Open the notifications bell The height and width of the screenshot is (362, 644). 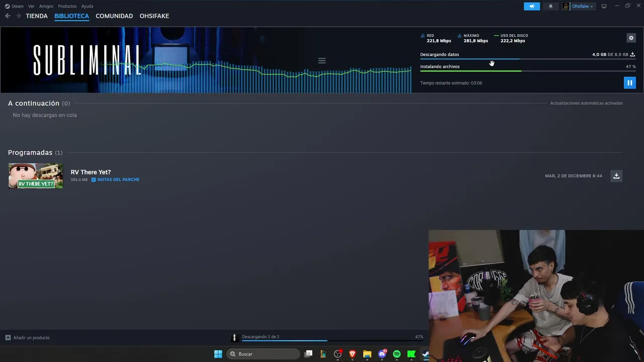point(550,6)
